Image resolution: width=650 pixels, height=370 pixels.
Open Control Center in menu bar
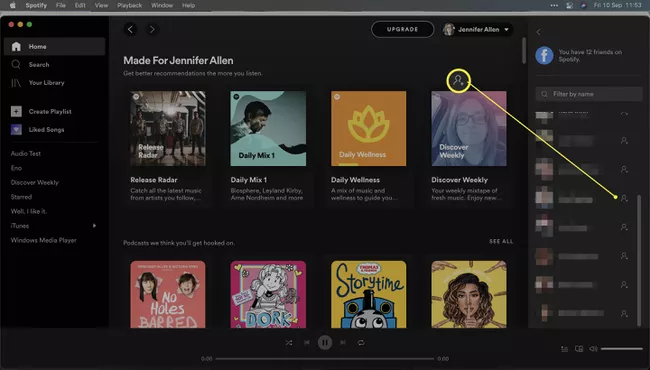(570, 5)
